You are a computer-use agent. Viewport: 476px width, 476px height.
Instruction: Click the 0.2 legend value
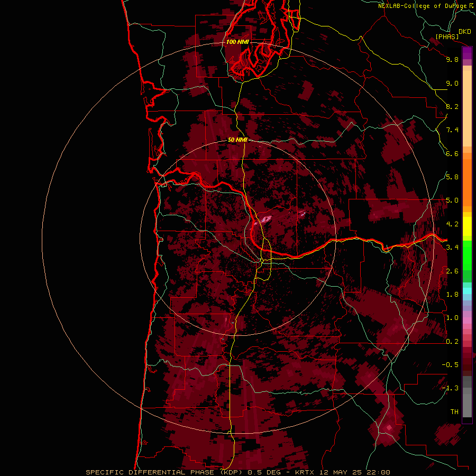pyautogui.click(x=452, y=342)
